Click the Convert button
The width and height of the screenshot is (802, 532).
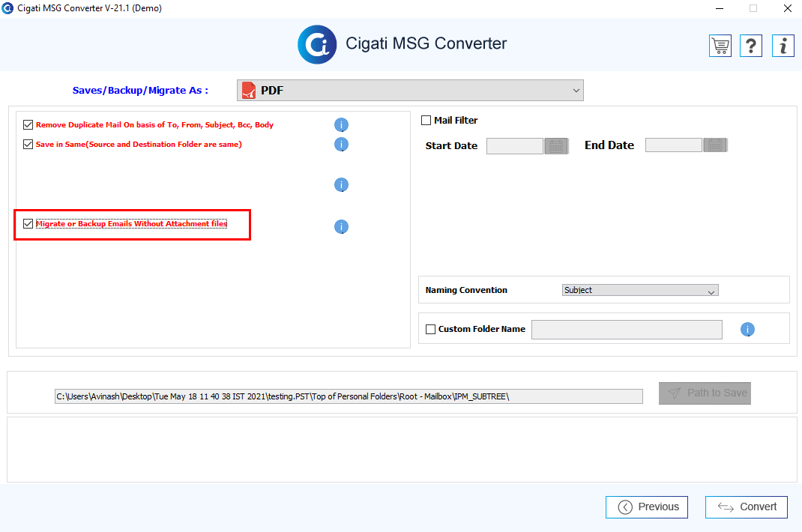pyautogui.click(x=747, y=507)
